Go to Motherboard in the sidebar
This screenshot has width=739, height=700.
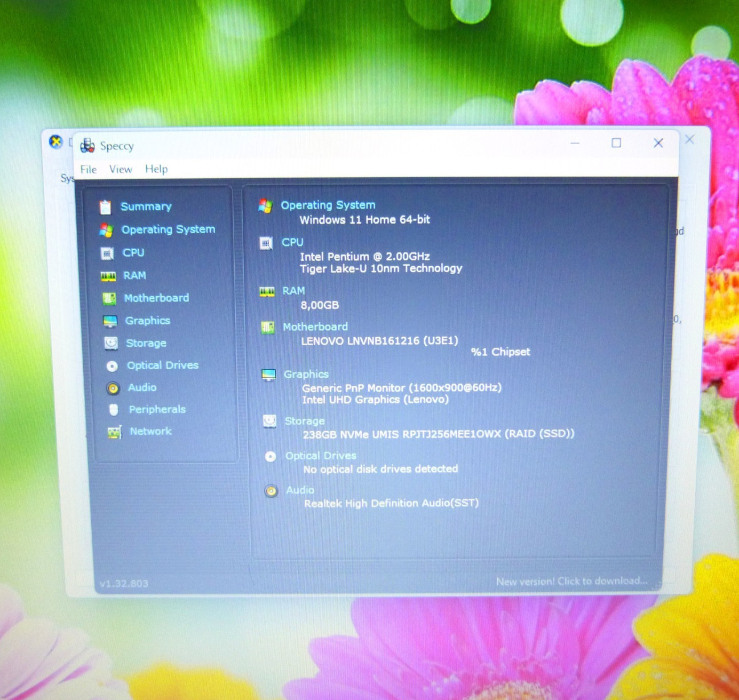tap(157, 298)
